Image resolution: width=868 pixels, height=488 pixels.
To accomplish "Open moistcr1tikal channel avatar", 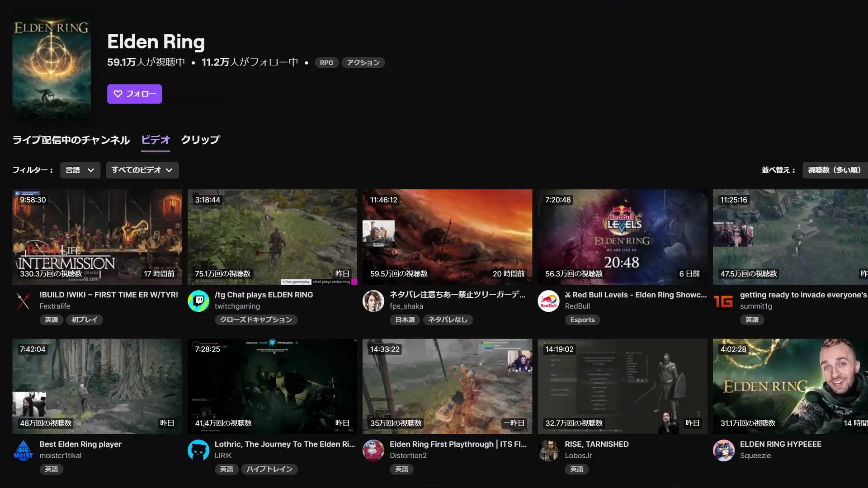I will [23, 450].
